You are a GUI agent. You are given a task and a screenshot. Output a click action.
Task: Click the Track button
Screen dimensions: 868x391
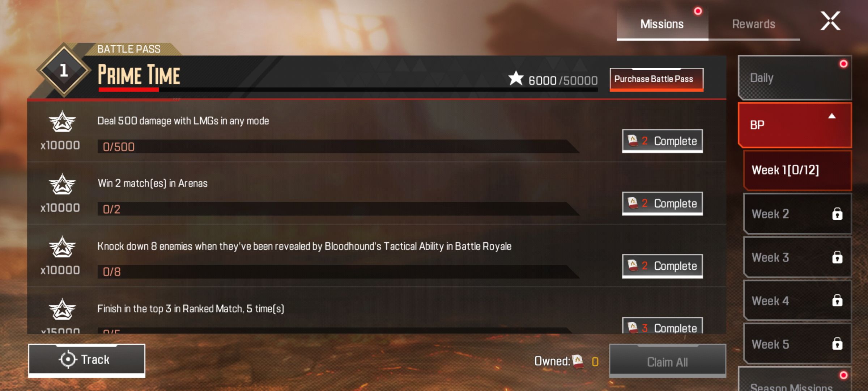(x=87, y=360)
